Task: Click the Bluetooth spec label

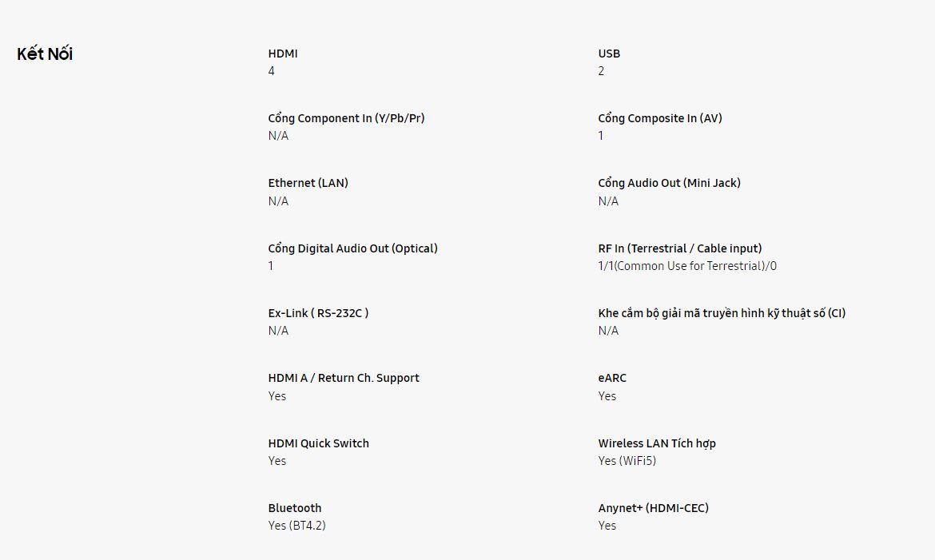Action: point(295,508)
